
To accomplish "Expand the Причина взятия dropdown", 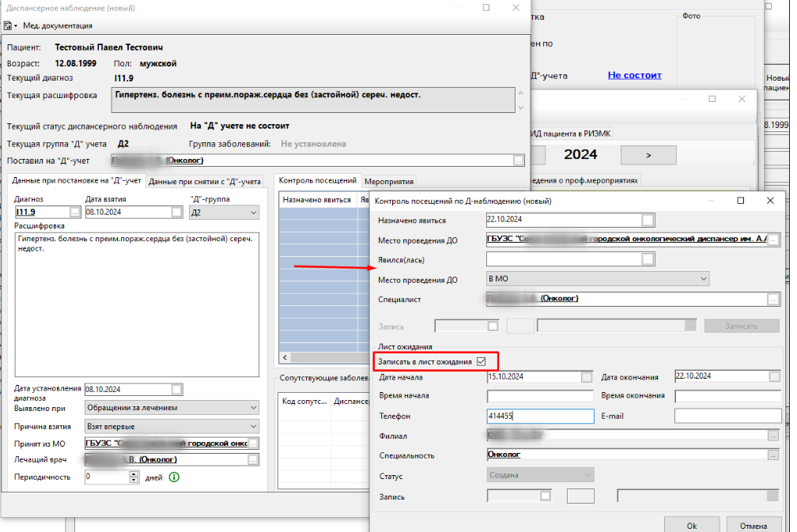I will coord(253,426).
